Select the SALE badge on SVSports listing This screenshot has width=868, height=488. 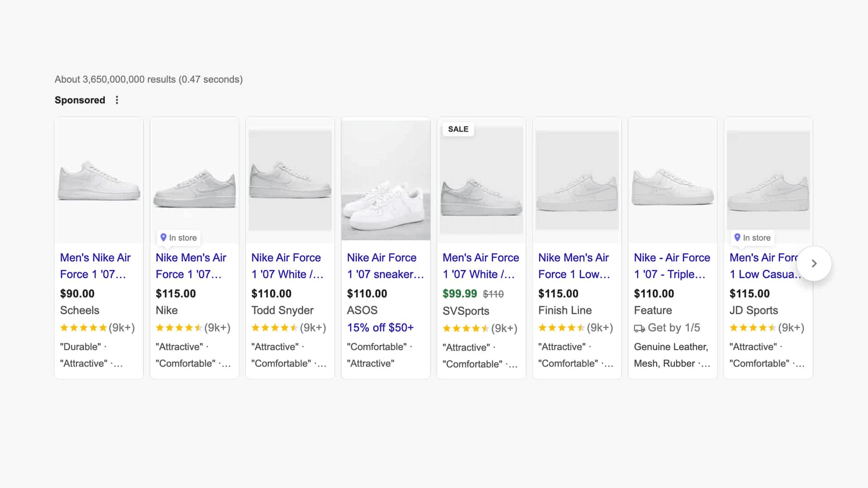click(458, 129)
